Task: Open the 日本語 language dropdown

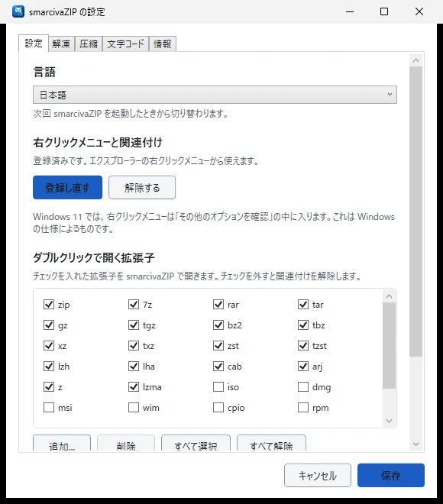Action: tap(215, 95)
